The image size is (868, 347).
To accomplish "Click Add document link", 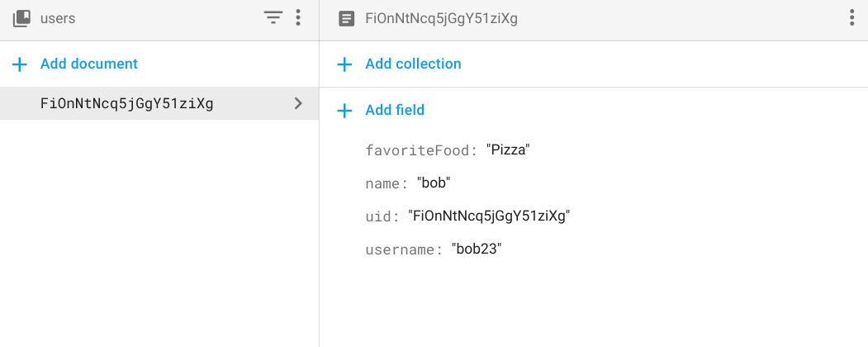I will coord(88,64).
